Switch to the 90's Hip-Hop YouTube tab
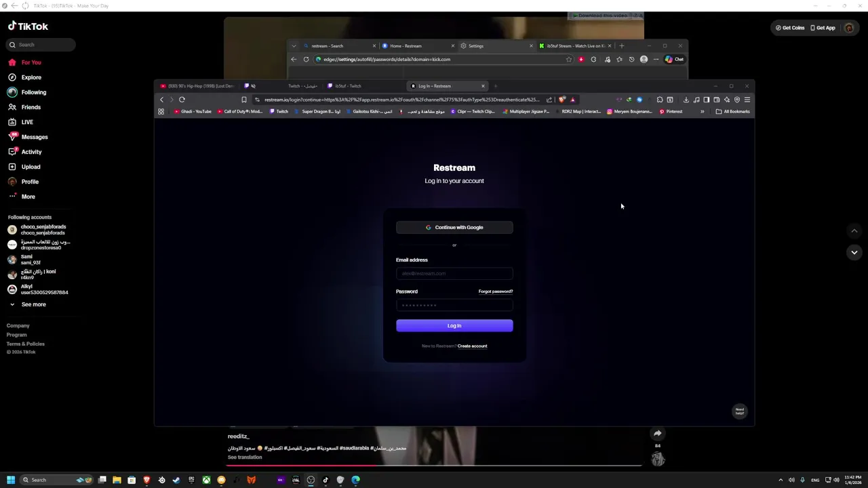The image size is (868, 488). coord(197,86)
